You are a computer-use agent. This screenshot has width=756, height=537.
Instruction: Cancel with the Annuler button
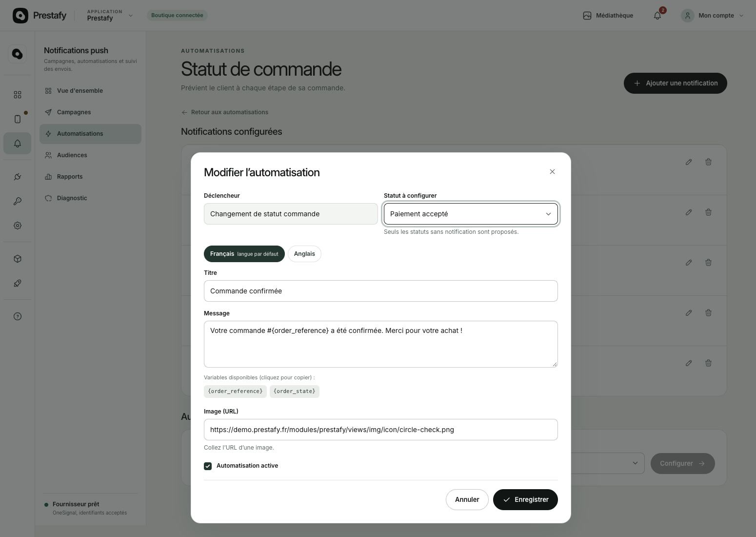(x=467, y=499)
